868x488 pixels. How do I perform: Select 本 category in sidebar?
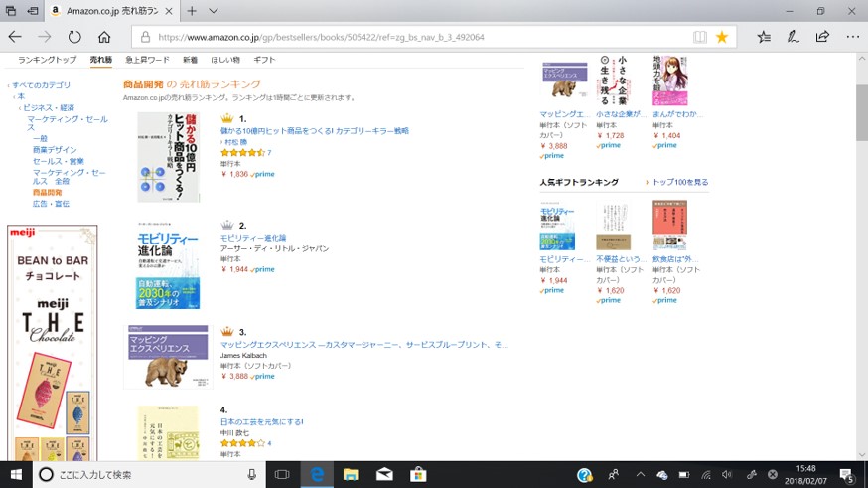click(21, 96)
